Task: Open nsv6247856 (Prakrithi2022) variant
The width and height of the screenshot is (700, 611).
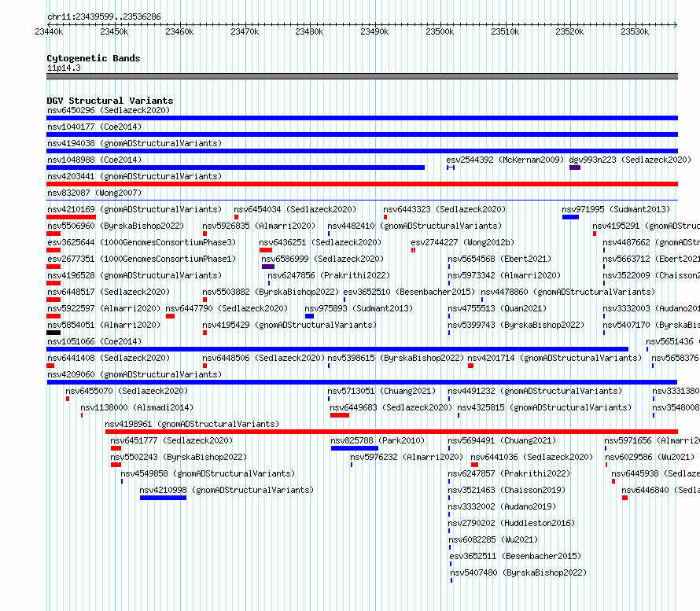Action: point(329,275)
